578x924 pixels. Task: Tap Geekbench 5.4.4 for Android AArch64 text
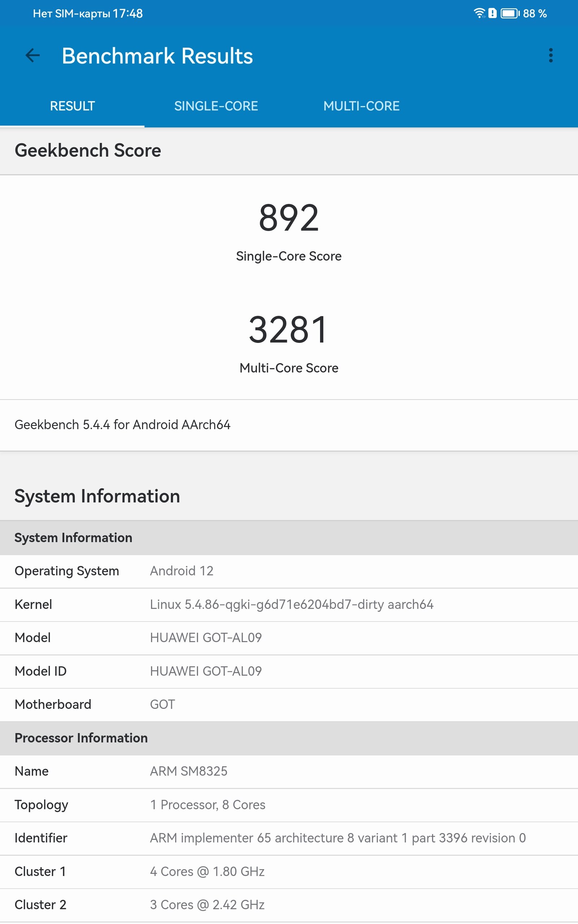pyautogui.click(x=122, y=424)
